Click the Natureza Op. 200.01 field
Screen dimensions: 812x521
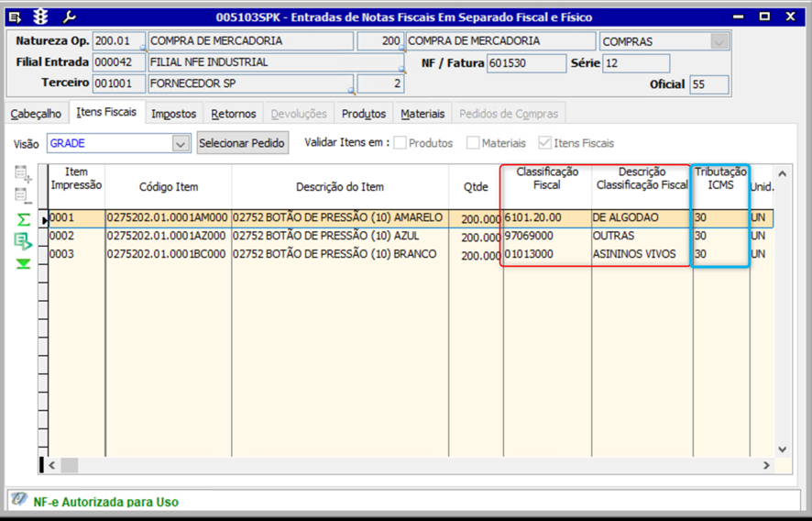tap(119, 41)
